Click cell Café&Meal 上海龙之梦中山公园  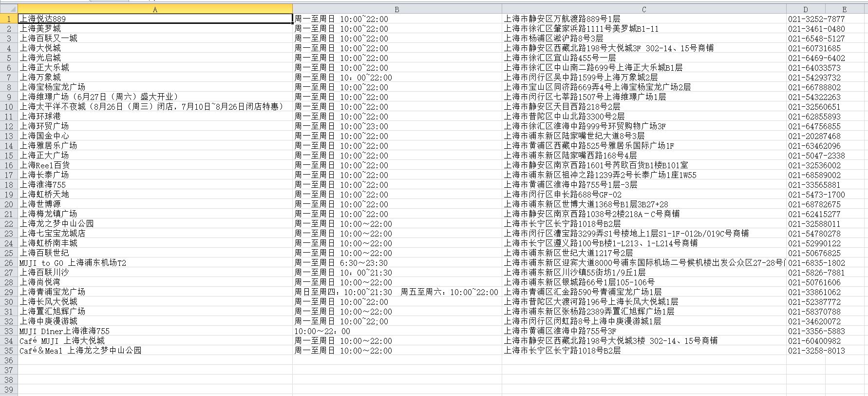(155, 351)
